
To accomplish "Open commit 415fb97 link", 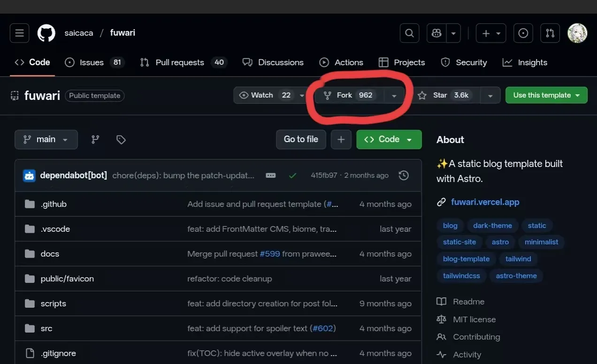I will click(x=324, y=175).
